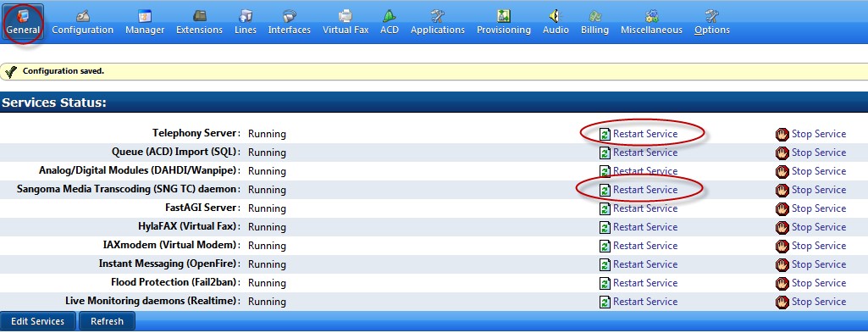Open the Virtual Fax menu
The width and height of the screenshot is (868, 333).
tap(346, 23)
